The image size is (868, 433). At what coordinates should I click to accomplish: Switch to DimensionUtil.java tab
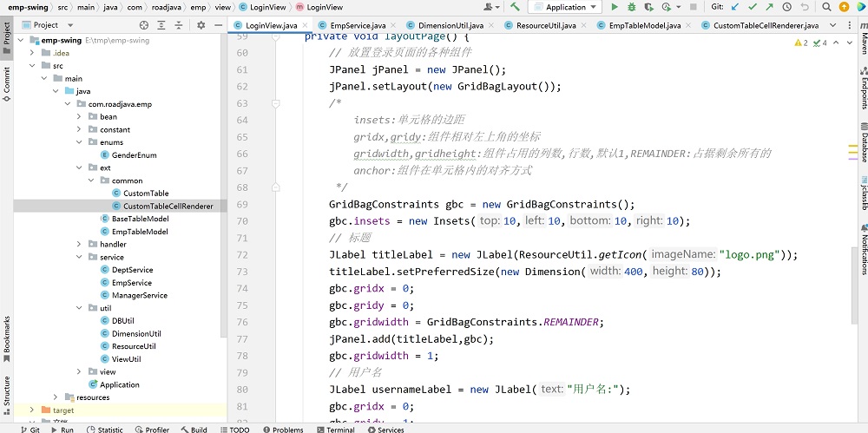click(450, 25)
